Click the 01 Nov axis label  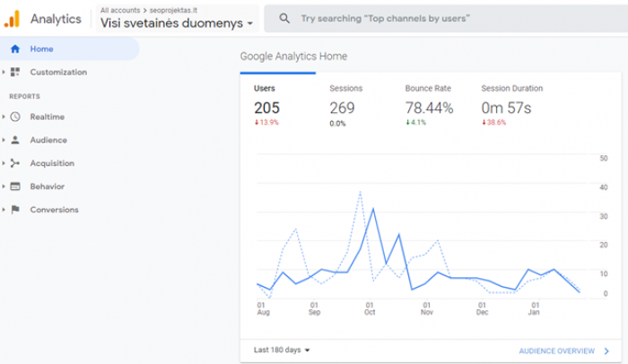click(427, 308)
